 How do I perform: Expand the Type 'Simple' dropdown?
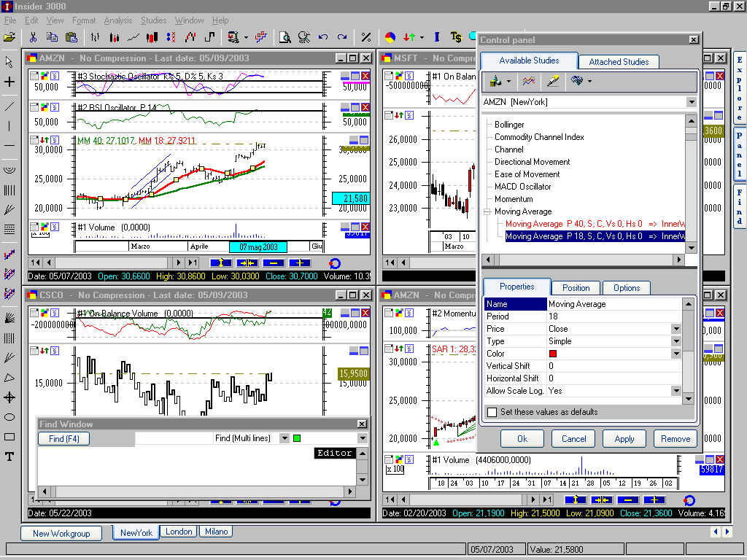[x=676, y=341]
